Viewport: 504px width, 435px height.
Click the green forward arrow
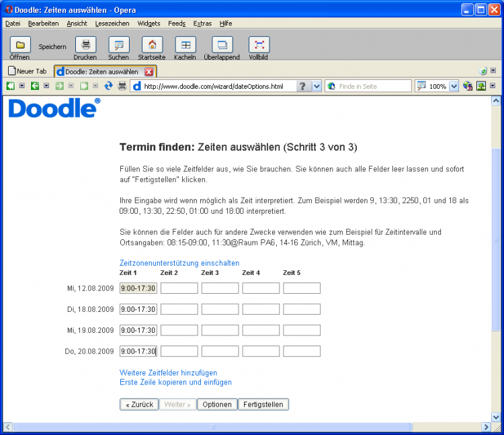59,86
